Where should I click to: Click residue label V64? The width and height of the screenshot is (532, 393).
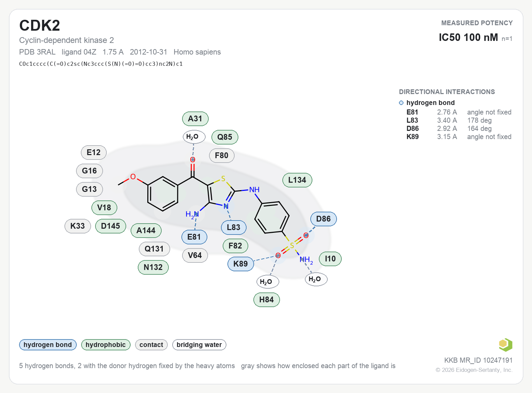coord(195,255)
